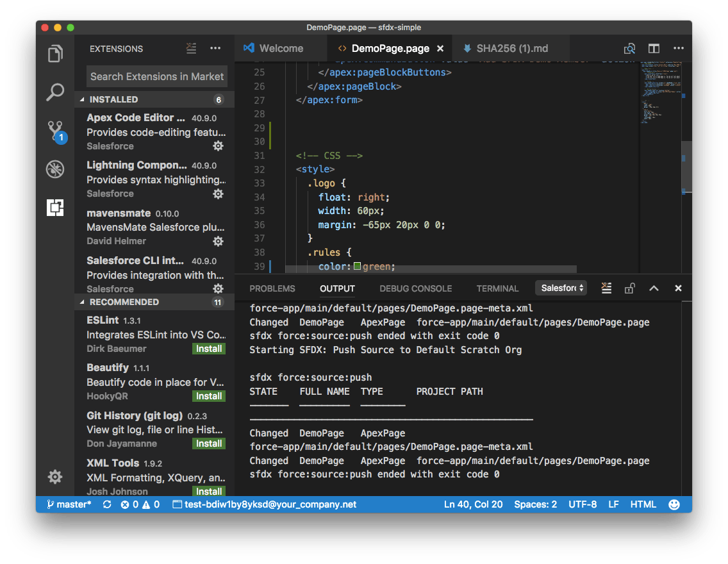Open the Beautify extension details

[154, 381]
